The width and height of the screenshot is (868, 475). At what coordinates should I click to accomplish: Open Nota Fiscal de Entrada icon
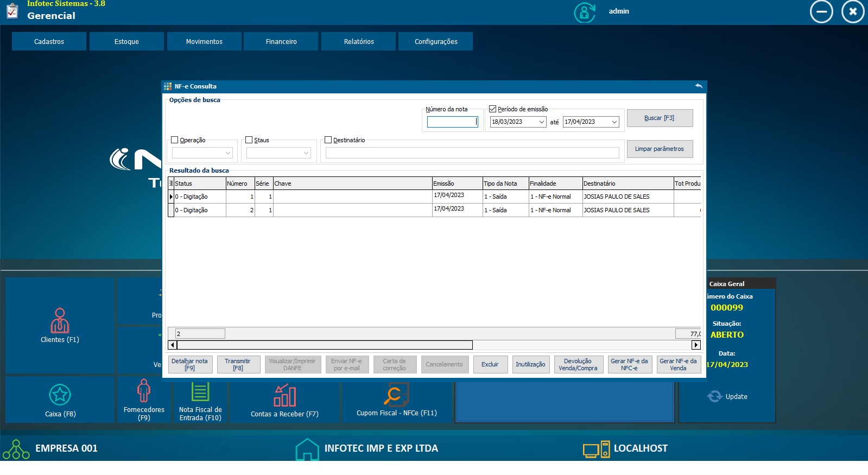tap(200, 392)
